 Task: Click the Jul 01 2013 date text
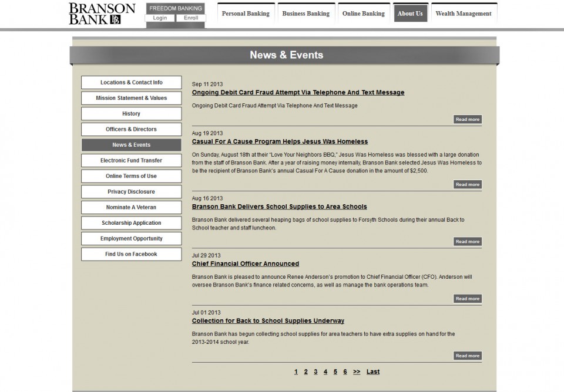point(206,313)
